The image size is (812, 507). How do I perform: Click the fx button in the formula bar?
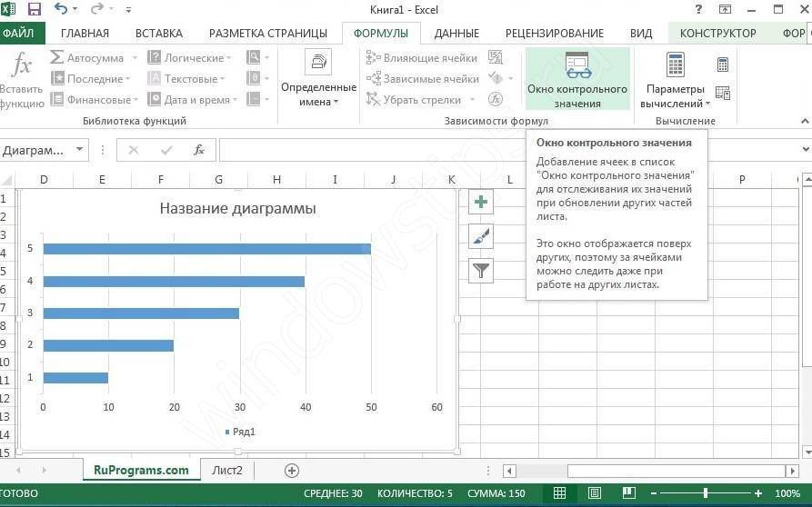[x=199, y=150]
